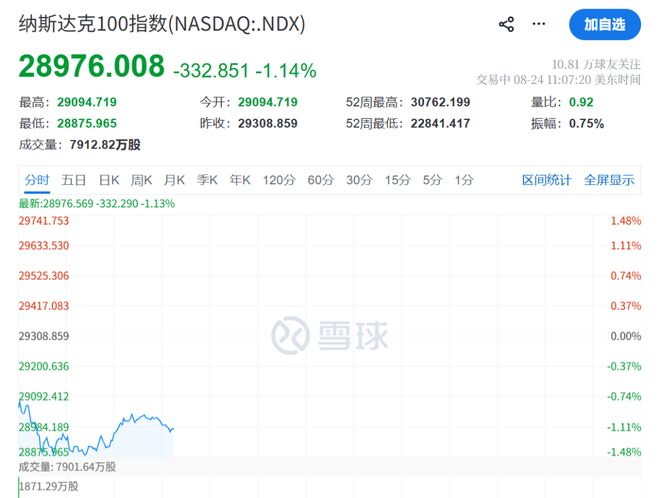Click the latest point on price line
This screenshot has width=660, height=498.
173,429
